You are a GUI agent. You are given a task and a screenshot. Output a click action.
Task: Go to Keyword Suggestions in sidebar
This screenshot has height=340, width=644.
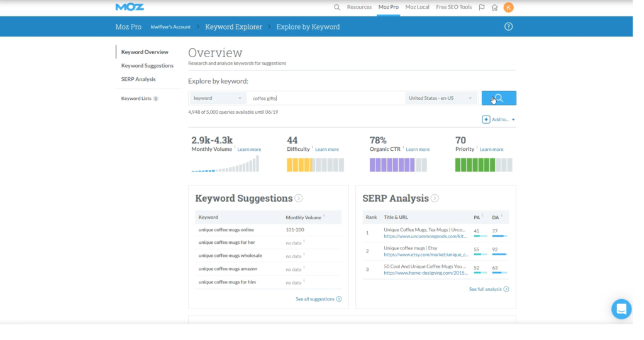(x=147, y=66)
